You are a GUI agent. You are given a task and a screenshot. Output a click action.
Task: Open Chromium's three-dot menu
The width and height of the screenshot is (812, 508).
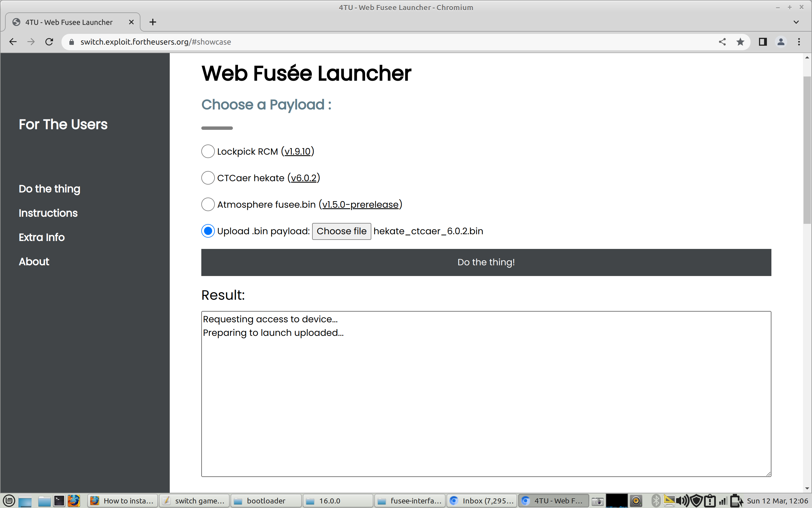point(799,42)
